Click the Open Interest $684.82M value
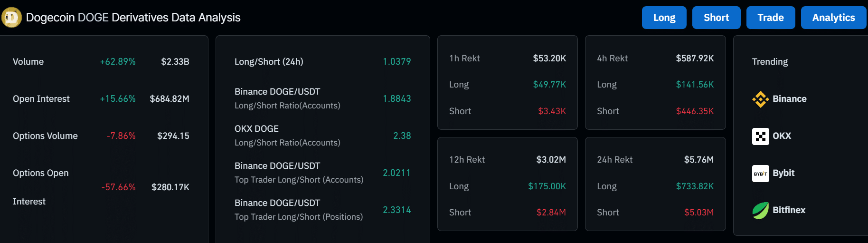The height and width of the screenshot is (243, 868). pos(170,99)
